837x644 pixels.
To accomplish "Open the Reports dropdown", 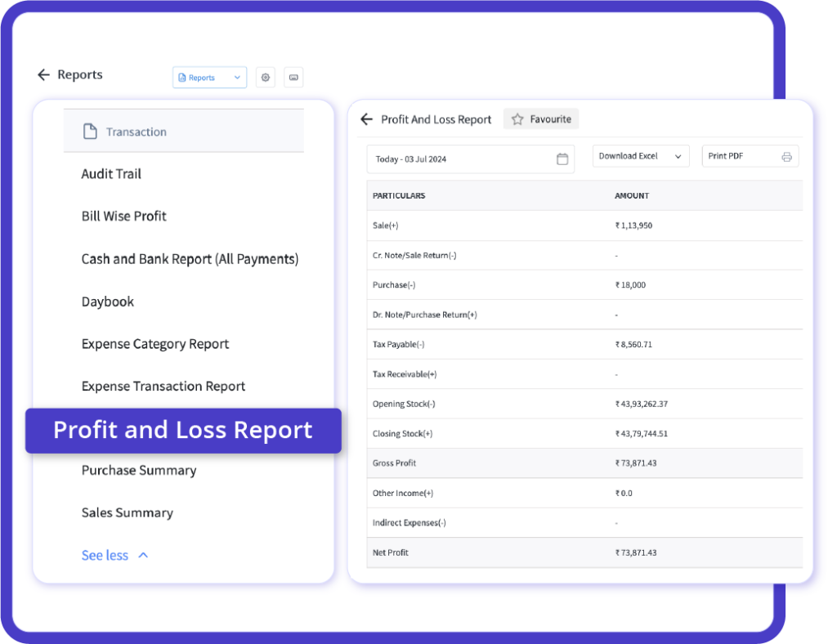I will 209,77.
